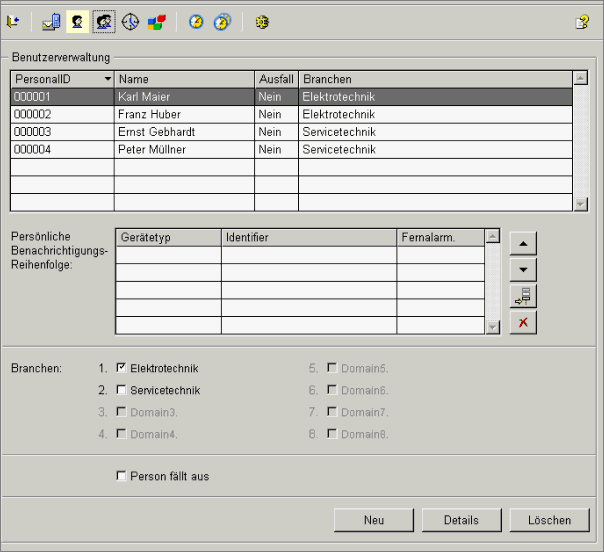Click the Name column header

coord(184,79)
